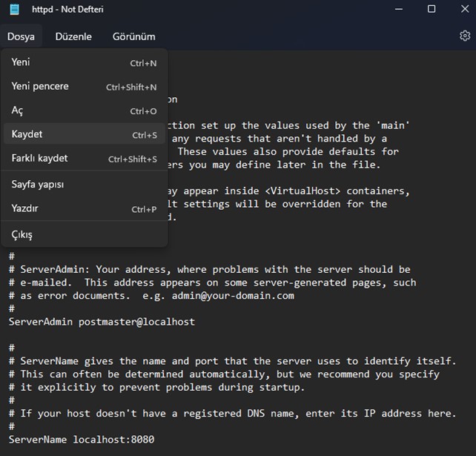Minimize the Notepad window

tap(399, 9)
